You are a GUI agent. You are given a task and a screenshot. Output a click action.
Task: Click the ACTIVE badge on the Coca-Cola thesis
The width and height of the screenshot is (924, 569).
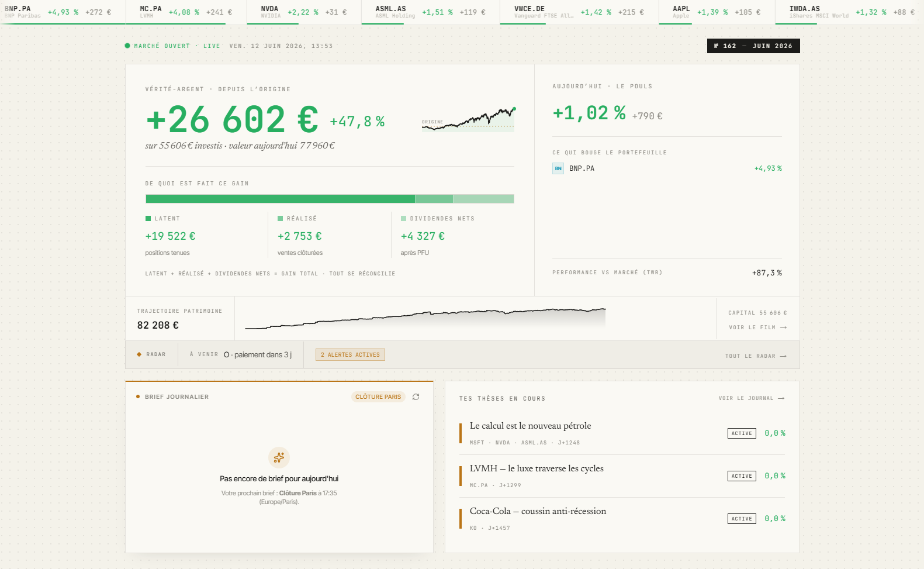[x=742, y=519]
